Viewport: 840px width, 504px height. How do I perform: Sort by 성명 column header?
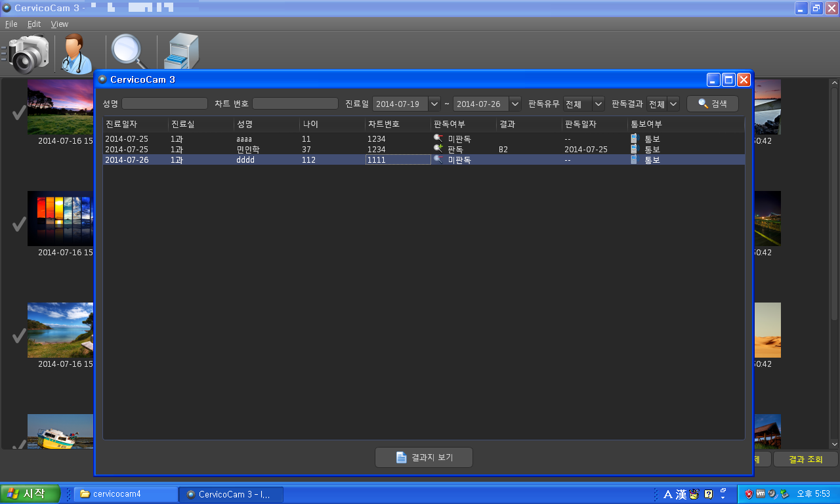click(267, 124)
